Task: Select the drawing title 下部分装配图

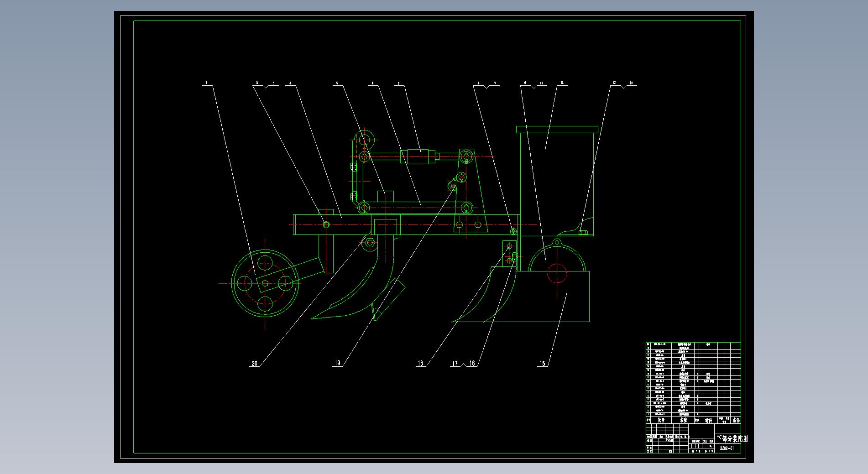Action: pos(732,439)
